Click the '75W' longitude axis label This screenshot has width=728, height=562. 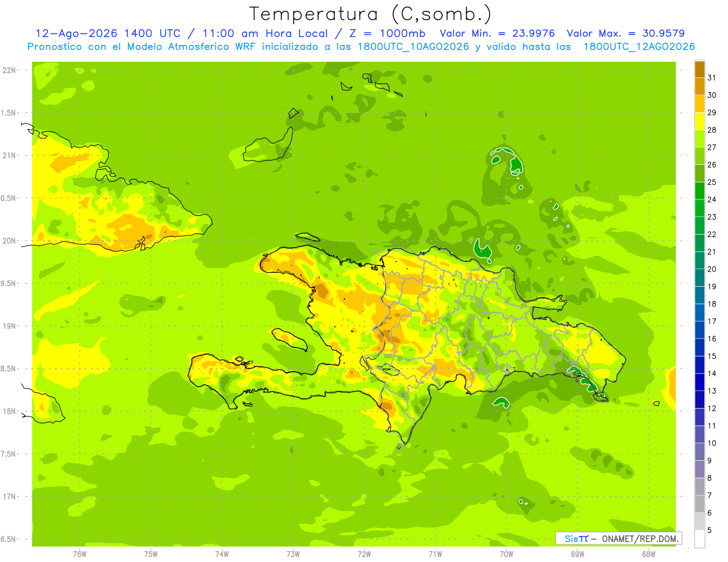pyautogui.click(x=151, y=554)
